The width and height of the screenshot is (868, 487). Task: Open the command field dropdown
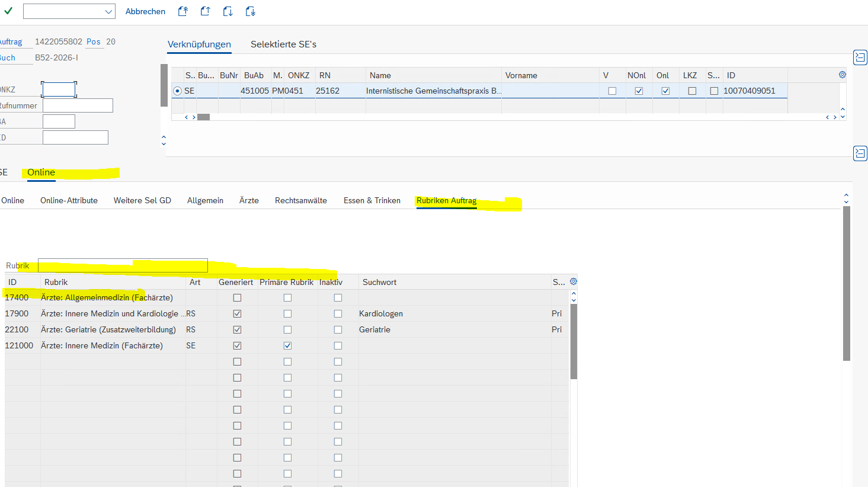coord(108,11)
